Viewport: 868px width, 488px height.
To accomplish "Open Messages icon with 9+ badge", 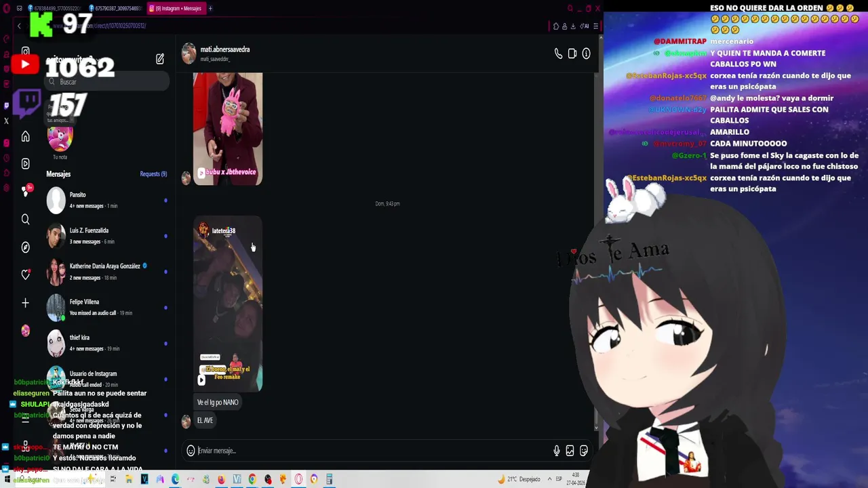I will click(26, 191).
